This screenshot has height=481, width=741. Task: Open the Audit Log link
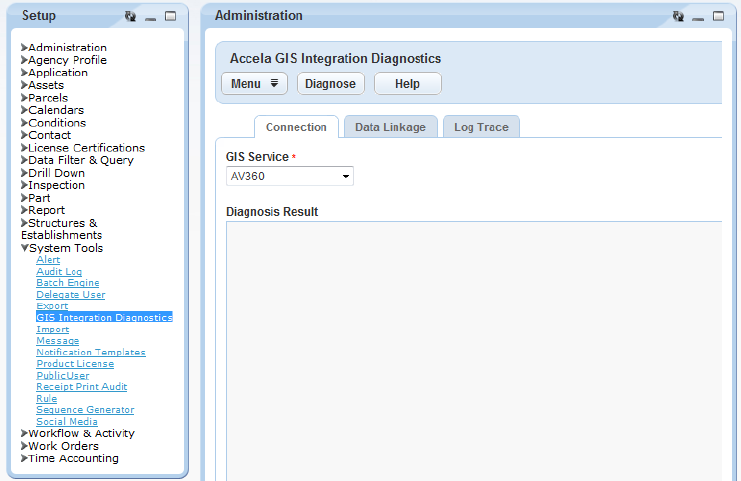[59, 272]
